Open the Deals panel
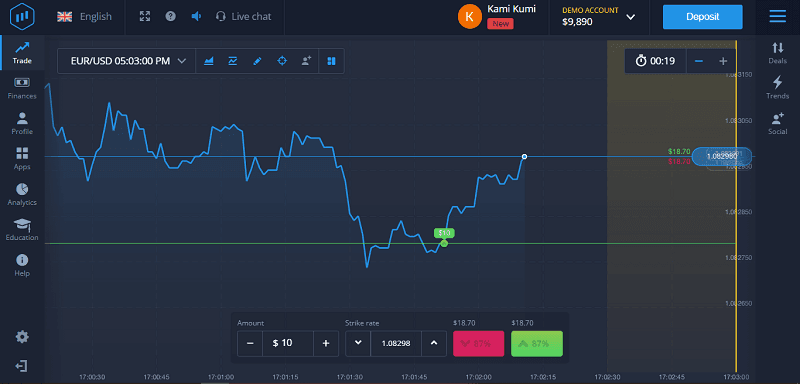The image size is (800, 384). coord(778,53)
